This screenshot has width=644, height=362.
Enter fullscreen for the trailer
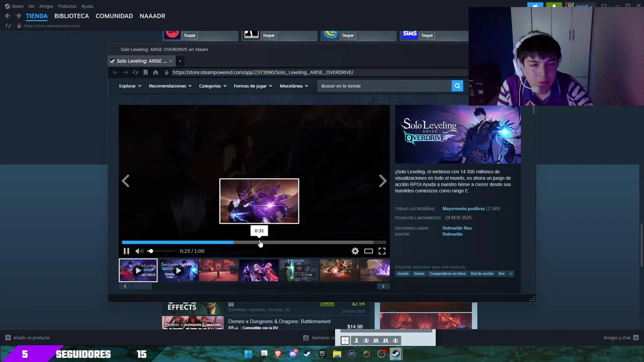point(382,251)
